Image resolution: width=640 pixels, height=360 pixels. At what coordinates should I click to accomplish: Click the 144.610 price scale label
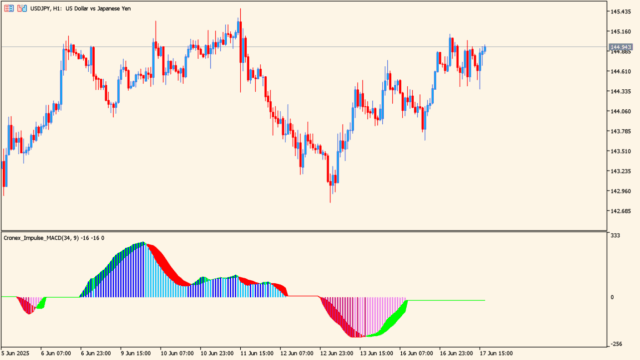click(x=620, y=71)
